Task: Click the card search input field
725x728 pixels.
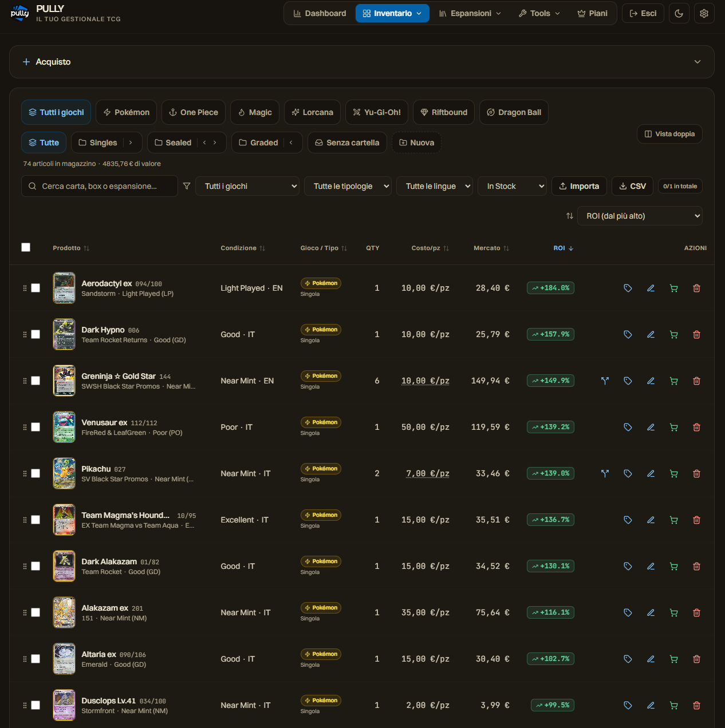Action: click(100, 186)
